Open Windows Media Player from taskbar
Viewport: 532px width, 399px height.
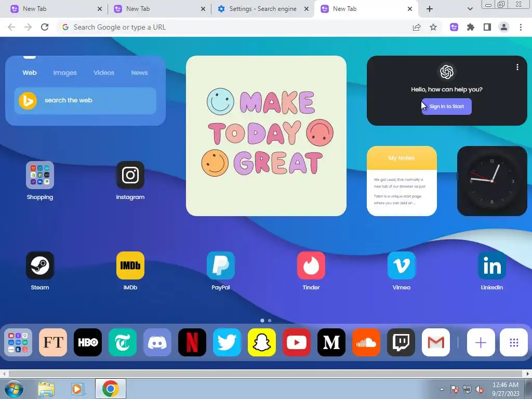(x=78, y=389)
